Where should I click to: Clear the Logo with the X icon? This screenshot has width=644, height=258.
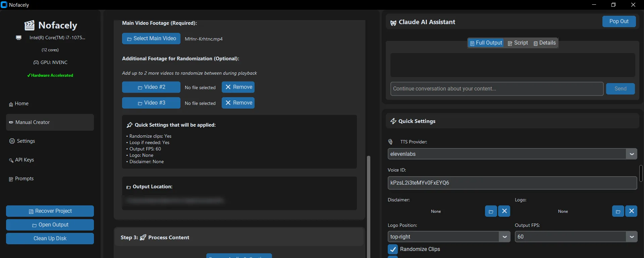[x=631, y=211]
